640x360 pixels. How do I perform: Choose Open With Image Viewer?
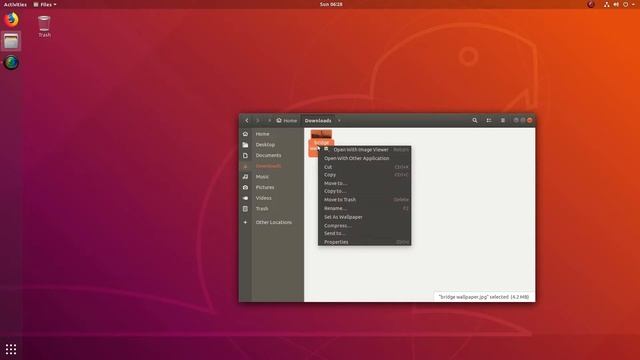point(364,150)
